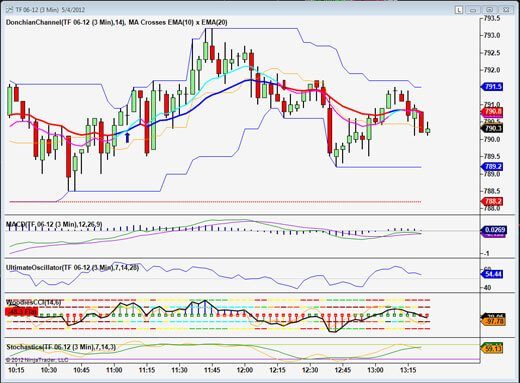520x383 pixels.
Task: Click the red -48.3 CCI value label
Action: (21, 312)
